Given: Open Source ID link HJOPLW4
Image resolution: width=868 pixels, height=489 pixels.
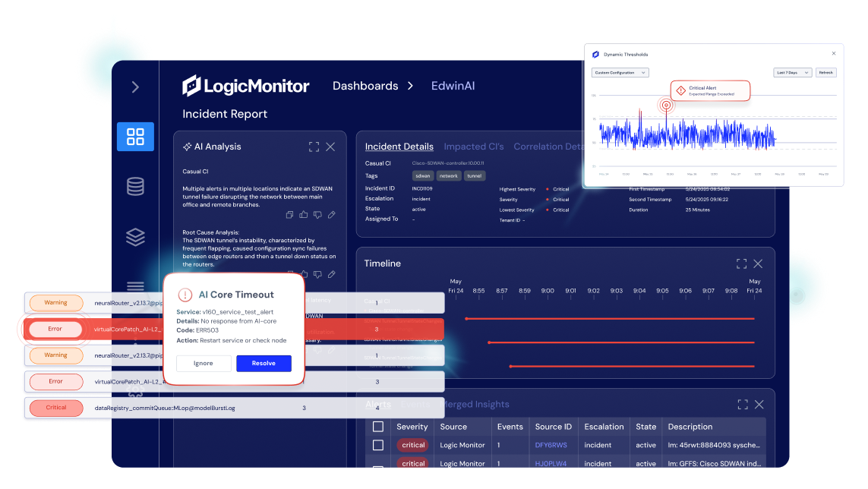Looking at the screenshot, I should tap(551, 463).
